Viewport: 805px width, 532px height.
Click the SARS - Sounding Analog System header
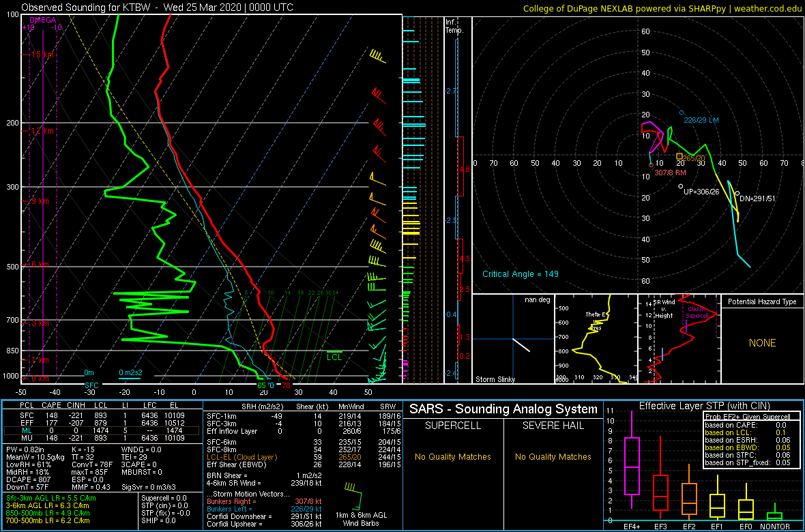click(x=503, y=409)
